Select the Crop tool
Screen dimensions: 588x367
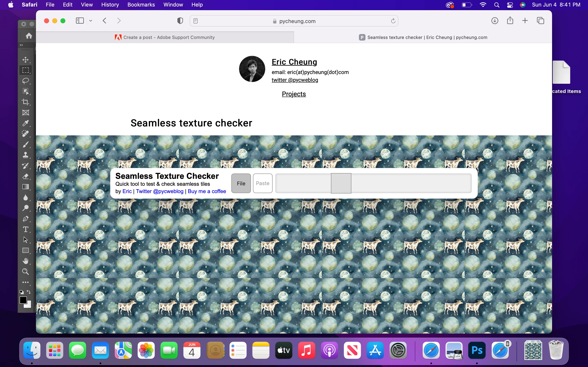(x=26, y=102)
